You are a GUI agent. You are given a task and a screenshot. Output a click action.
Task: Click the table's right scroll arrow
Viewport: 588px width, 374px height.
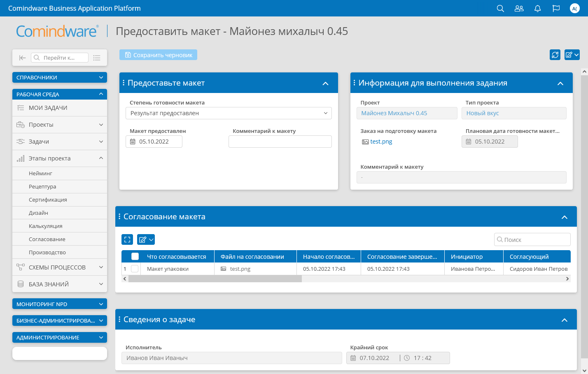[x=567, y=279]
